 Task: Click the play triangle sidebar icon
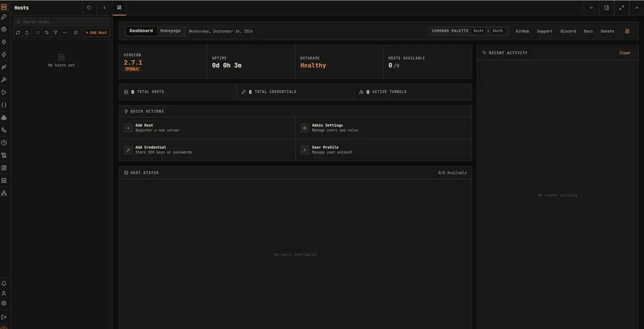click(x=4, y=93)
